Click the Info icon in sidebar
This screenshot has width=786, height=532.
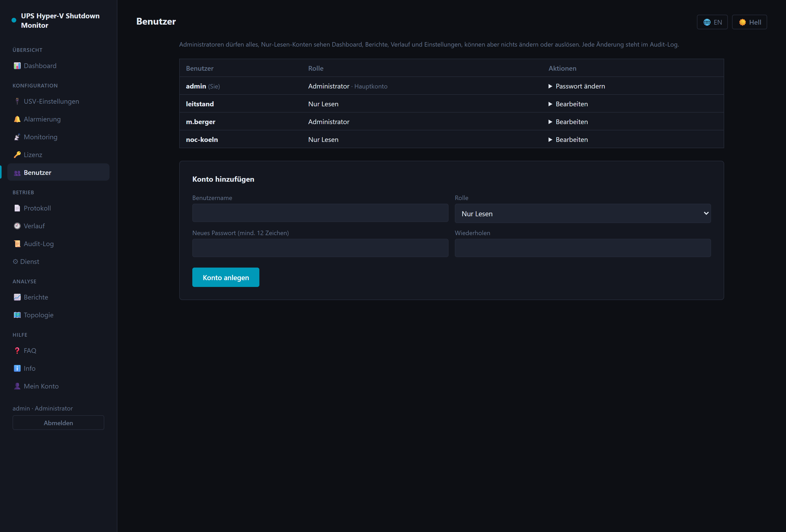[x=17, y=368]
